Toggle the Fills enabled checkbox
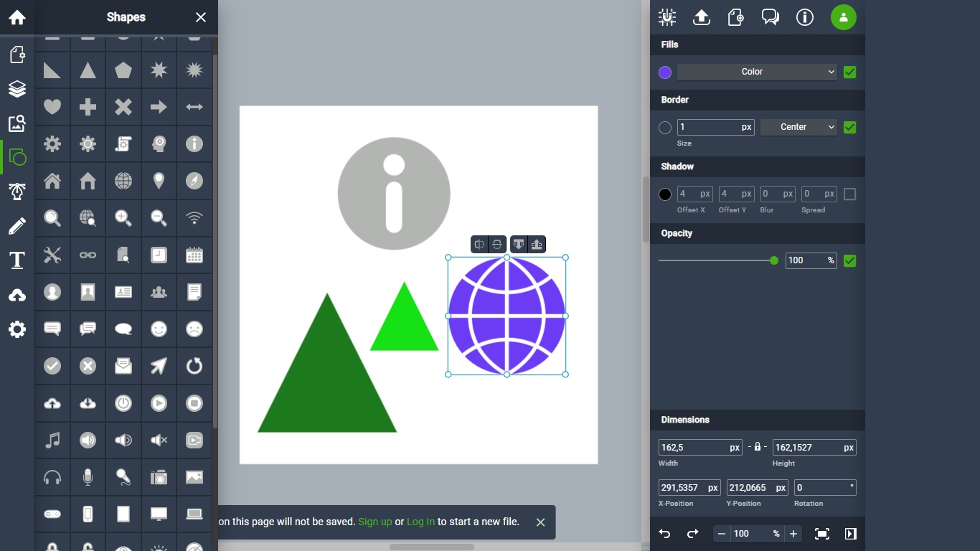 850,72
